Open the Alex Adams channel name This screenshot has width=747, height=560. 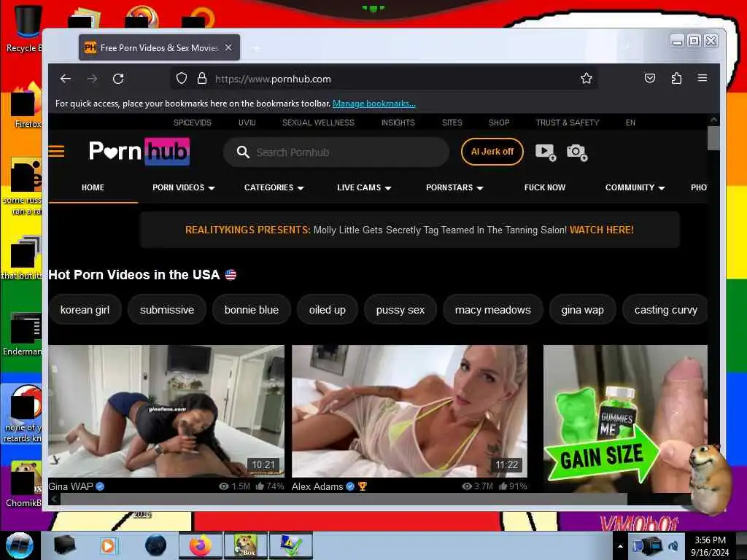tap(317, 486)
